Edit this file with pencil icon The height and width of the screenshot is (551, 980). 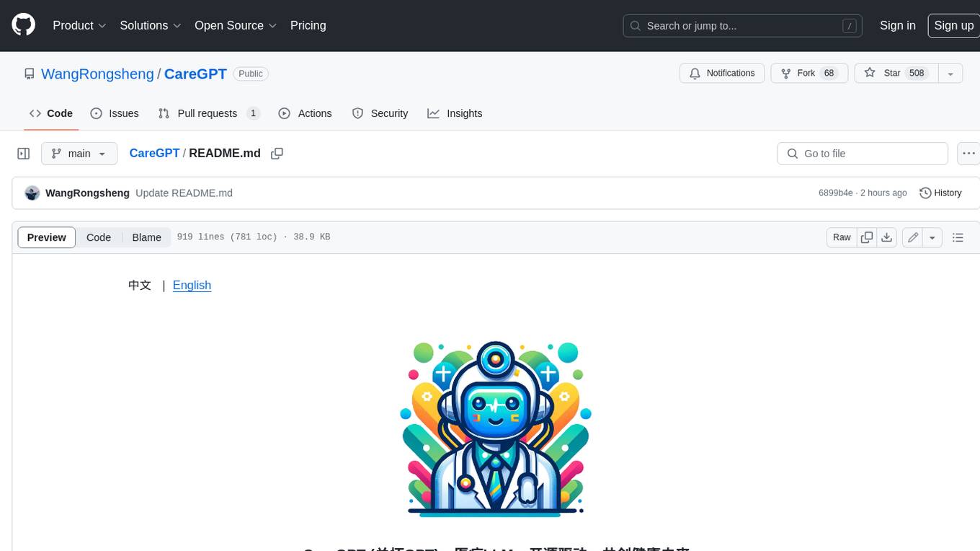click(x=913, y=237)
